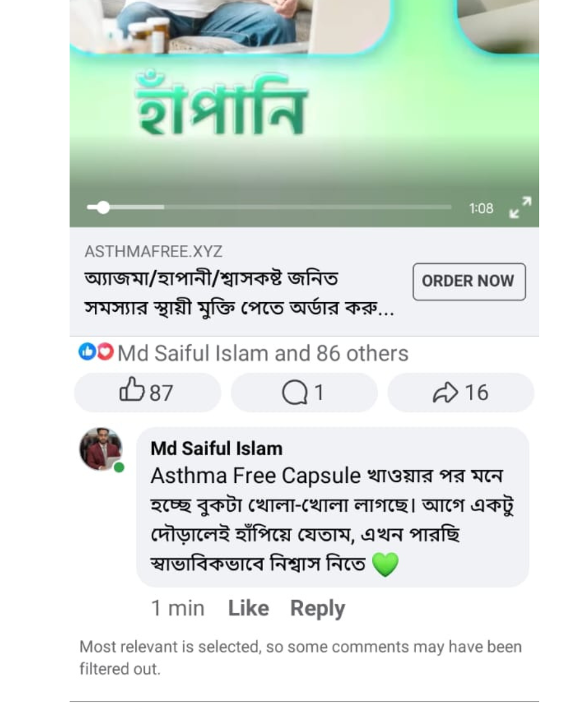
Task: Open the ASTHMAFREE.XYZ link domain
Action: 154,252
